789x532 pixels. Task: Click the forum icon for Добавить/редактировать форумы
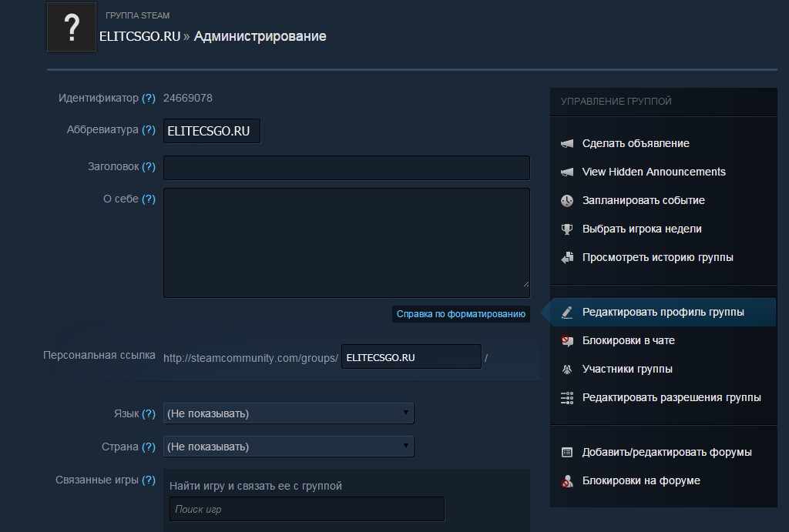click(x=567, y=453)
